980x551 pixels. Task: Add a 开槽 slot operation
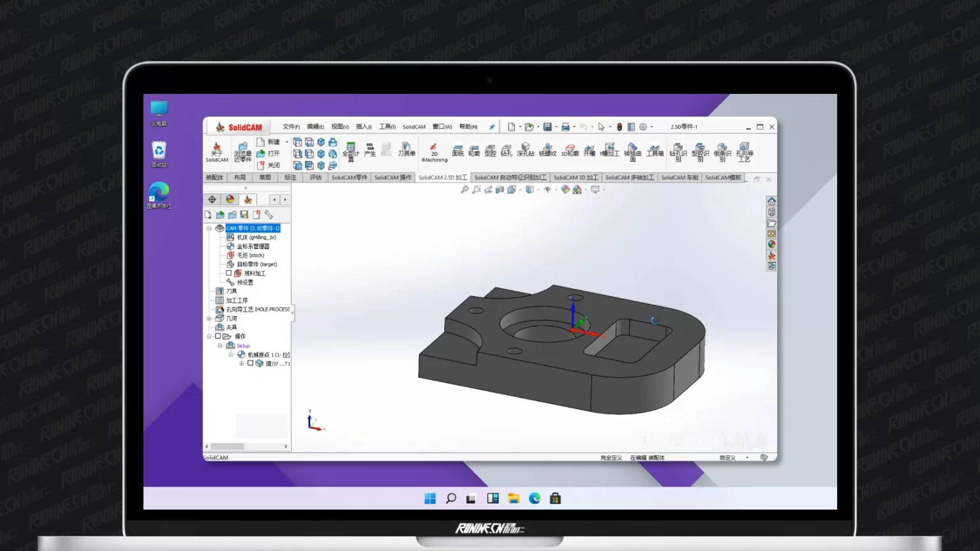589,150
